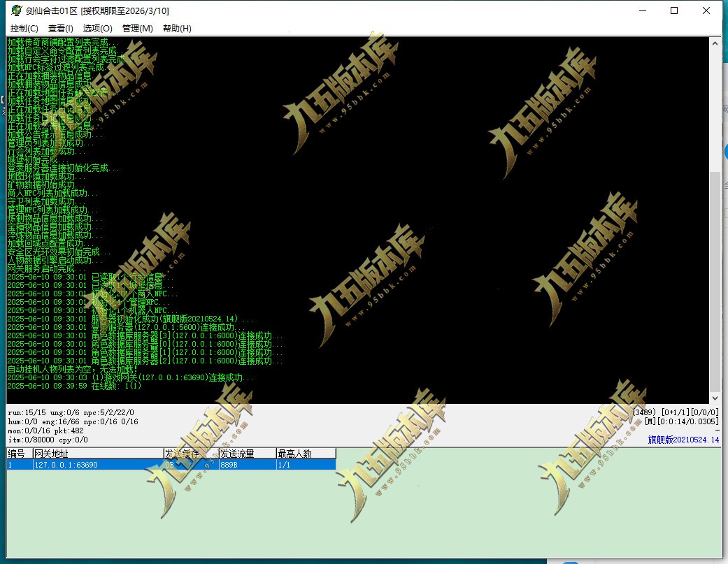Viewport: 728px width, 564px height.
Task: Click the 地图环境加载成功 log line
Action: tap(46, 176)
